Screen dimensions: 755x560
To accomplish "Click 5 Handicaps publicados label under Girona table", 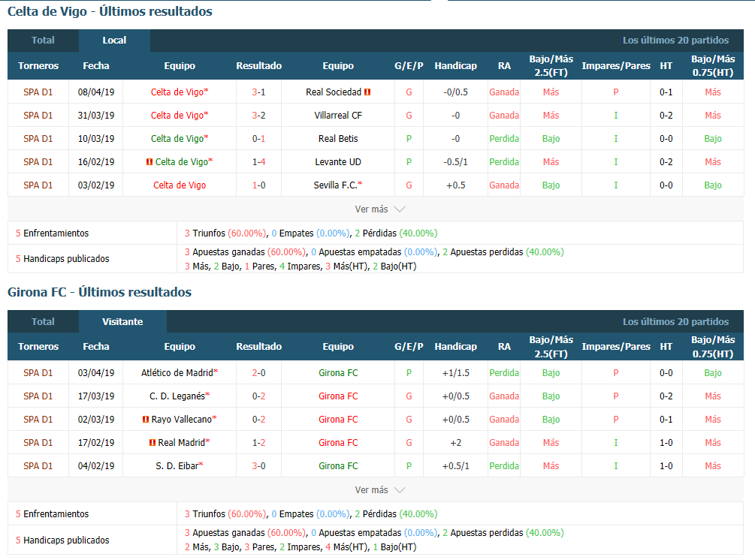I will (x=62, y=540).
